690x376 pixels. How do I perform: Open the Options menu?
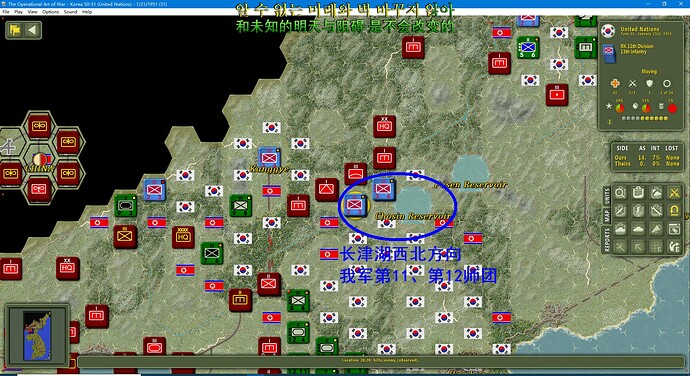tap(51, 12)
